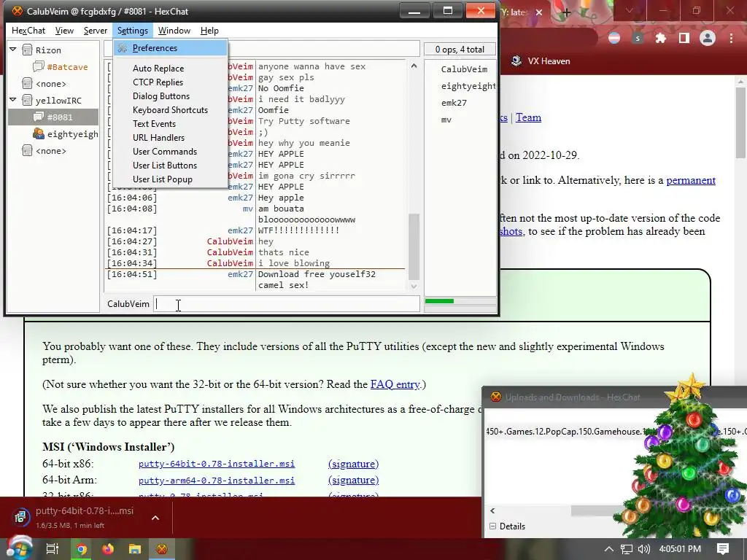Open Text Events menu entry
The width and height of the screenshot is (747, 560).
[x=154, y=124]
